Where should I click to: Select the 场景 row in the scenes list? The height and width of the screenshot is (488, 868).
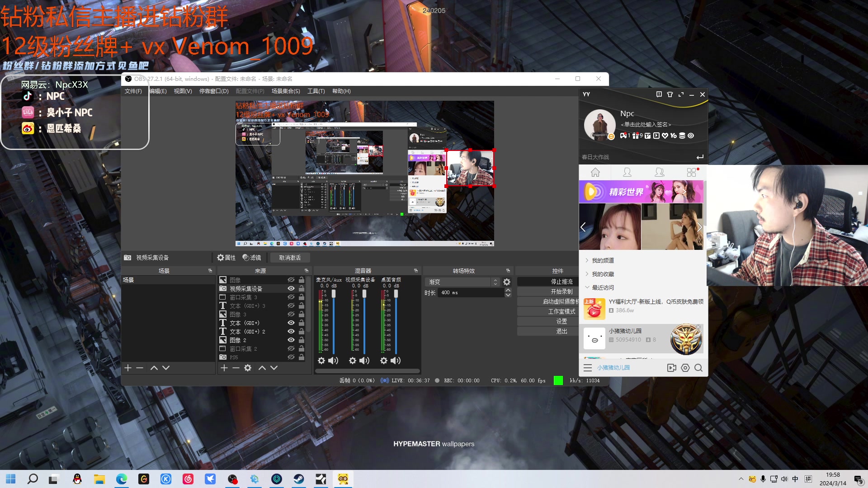click(168, 280)
